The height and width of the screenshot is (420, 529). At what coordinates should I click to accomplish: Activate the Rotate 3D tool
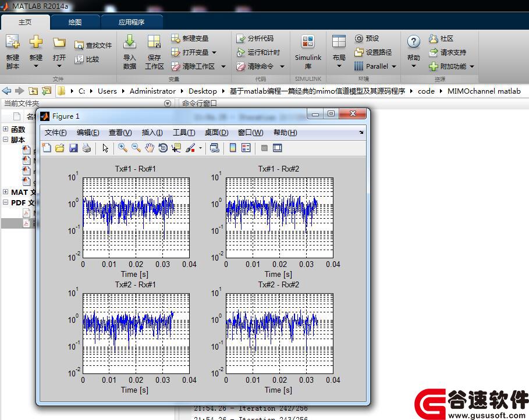(x=163, y=148)
